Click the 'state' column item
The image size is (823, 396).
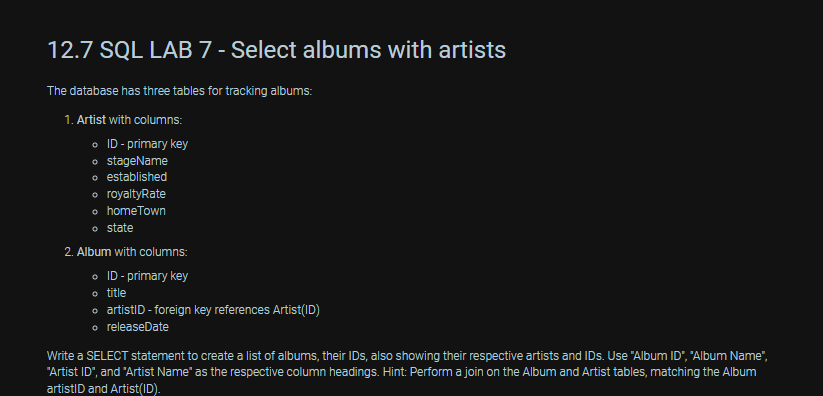pos(120,228)
